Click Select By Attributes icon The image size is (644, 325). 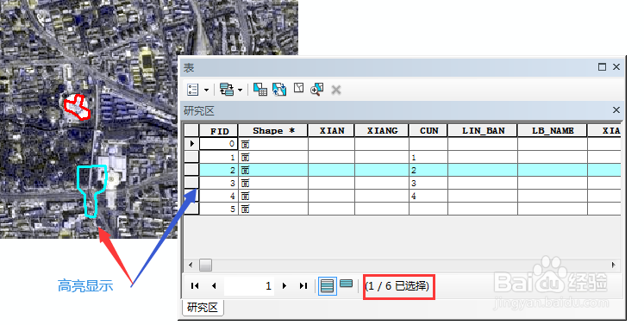[260, 89]
